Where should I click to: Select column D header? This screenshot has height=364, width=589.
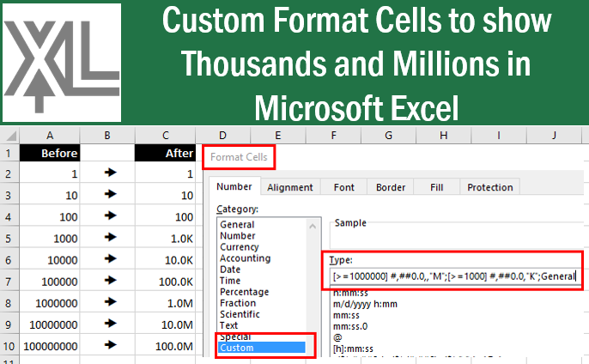tap(222, 136)
